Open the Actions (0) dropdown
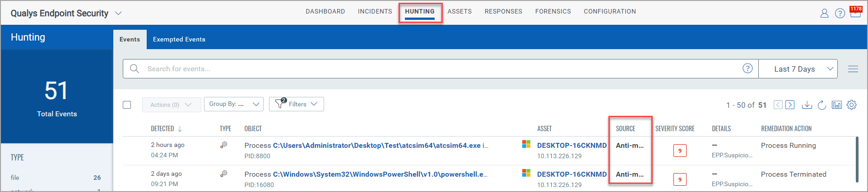Image resolution: width=868 pixels, height=192 pixels. click(172, 105)
